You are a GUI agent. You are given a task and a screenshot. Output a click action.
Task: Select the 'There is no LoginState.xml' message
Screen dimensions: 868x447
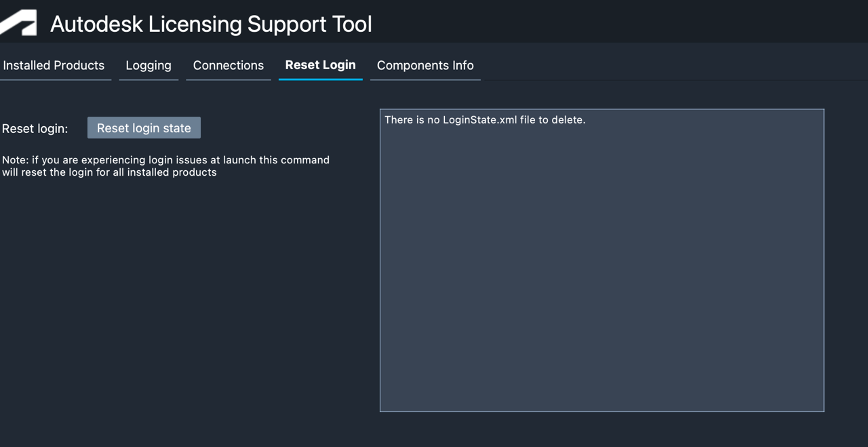point(485,120)
